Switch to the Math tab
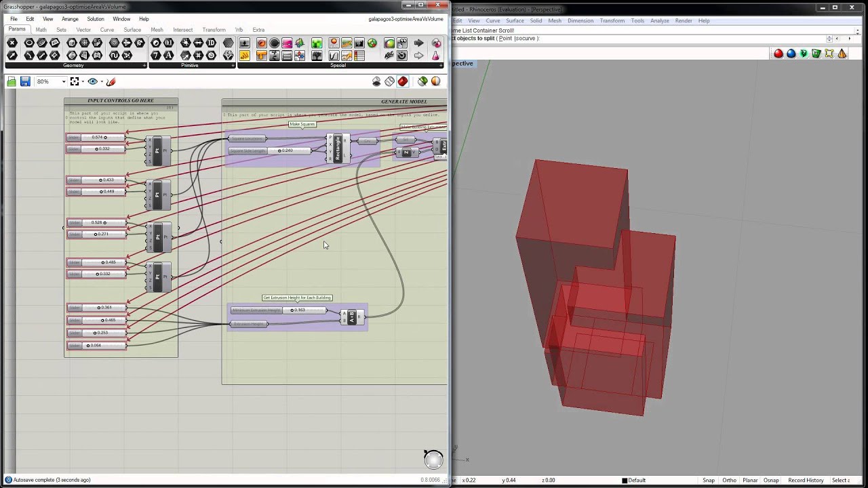The height and width of the screenshot is (488, 868). [x=41, y=30]
